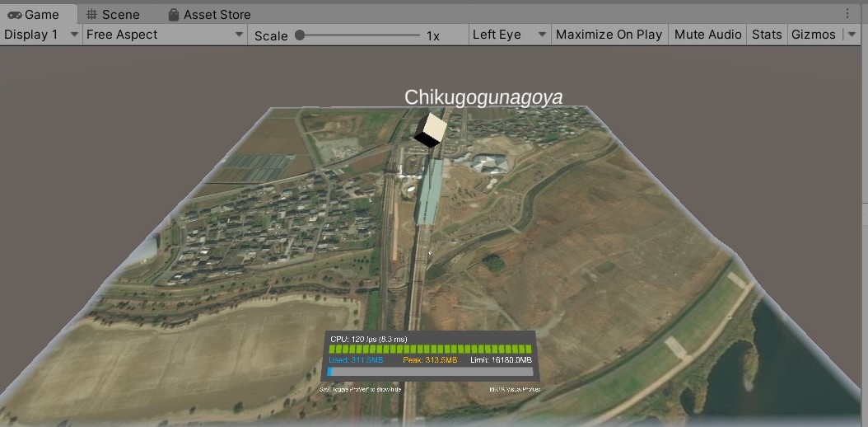Click the Chikugogunagoya label
This screenshot has width=868, height=427.
483,97
